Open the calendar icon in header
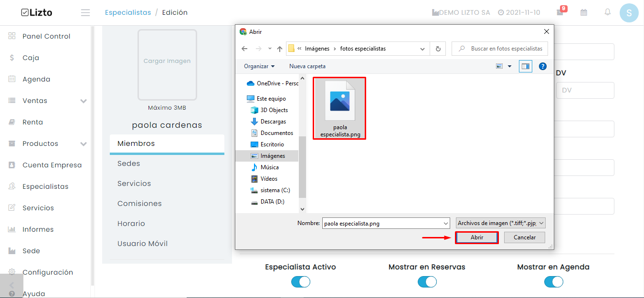644x298 pixels. tap(584, 12)
